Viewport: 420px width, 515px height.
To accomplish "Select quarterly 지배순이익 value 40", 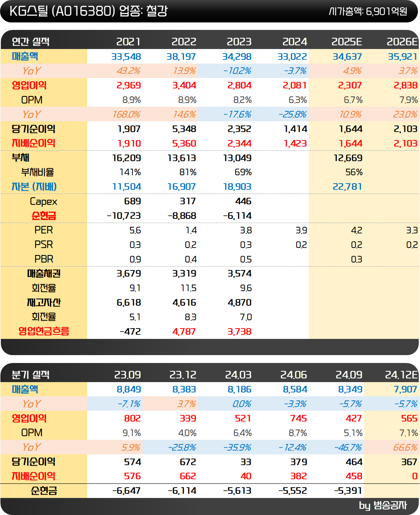I will (x=246, y=476).
